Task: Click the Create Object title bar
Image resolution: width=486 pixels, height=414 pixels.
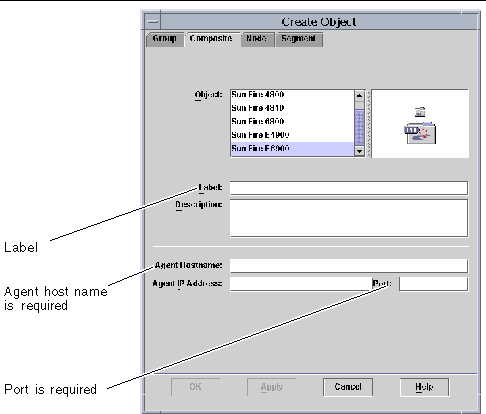Action: pos(319,22)
